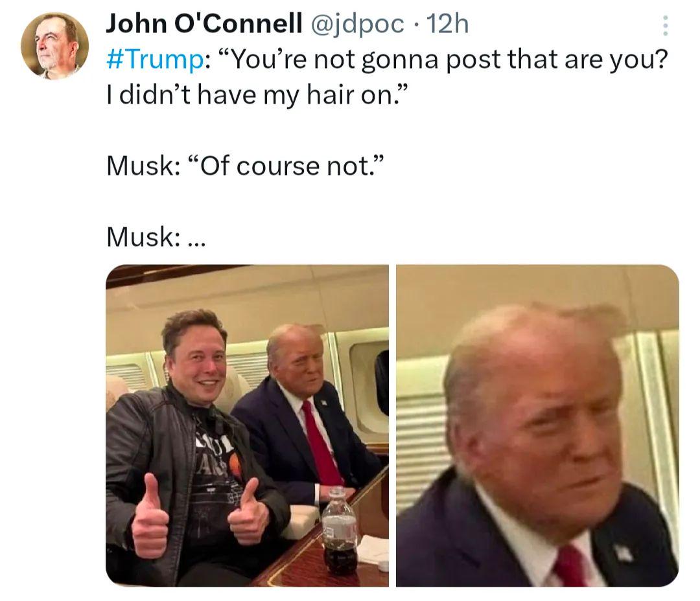Click the 12h timestamp
Screen dimensions: 700x601
point(447,24)
